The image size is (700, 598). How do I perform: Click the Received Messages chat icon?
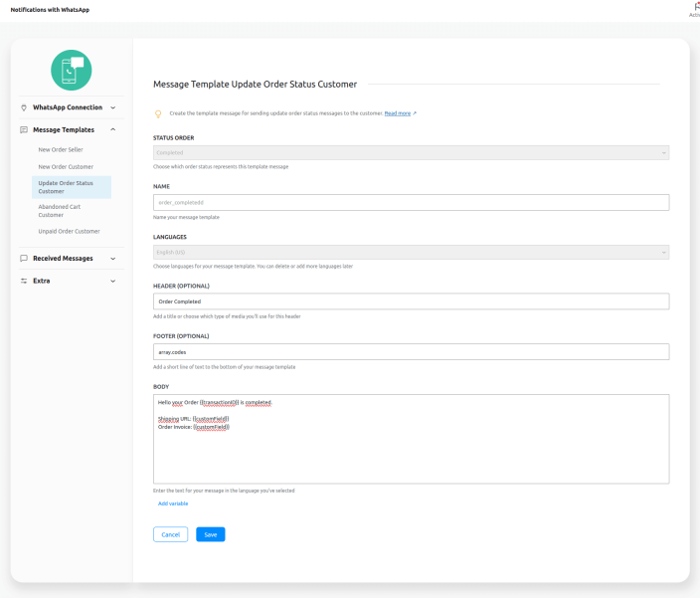pos(24,259)
